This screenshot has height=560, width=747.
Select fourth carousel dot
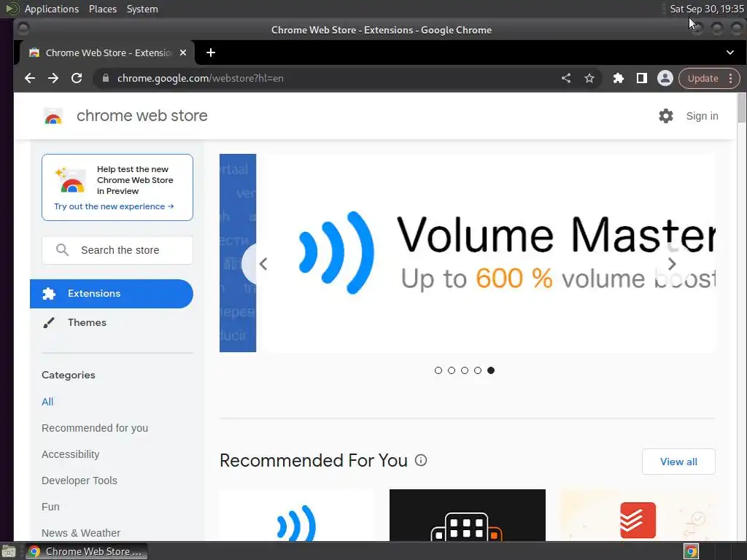478,370
